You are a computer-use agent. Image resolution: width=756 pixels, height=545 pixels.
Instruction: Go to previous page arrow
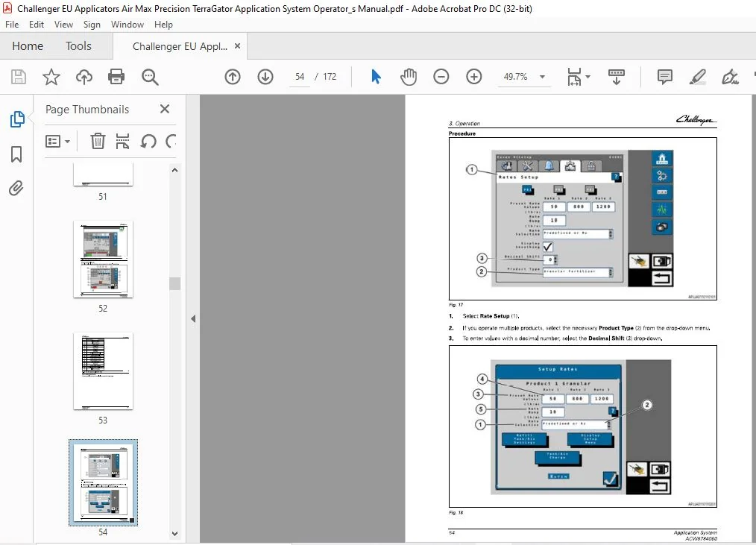[233, 77]
